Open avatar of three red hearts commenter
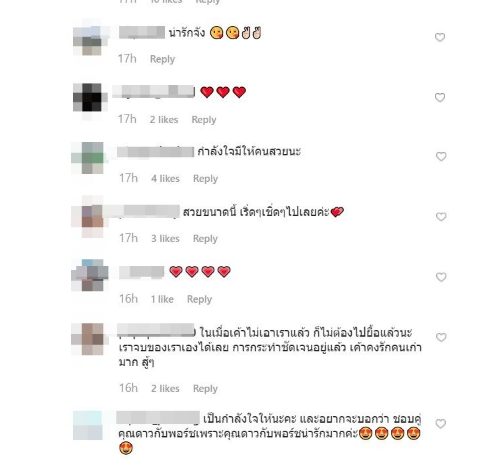This screenshot has width=504, height=460. pos(91,99)
